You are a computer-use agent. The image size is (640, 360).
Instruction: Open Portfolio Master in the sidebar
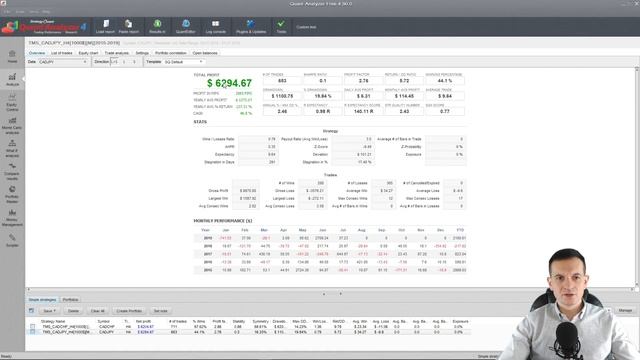12,194
